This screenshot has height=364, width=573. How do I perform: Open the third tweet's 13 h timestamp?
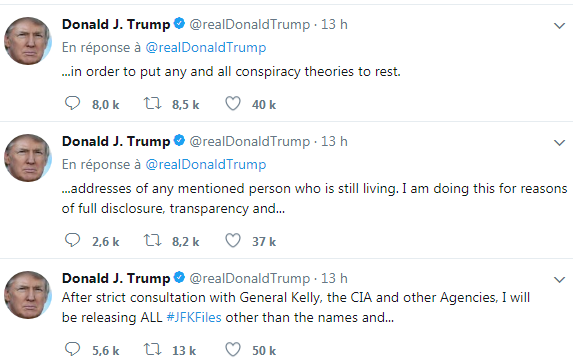click(x=334, y=278)
